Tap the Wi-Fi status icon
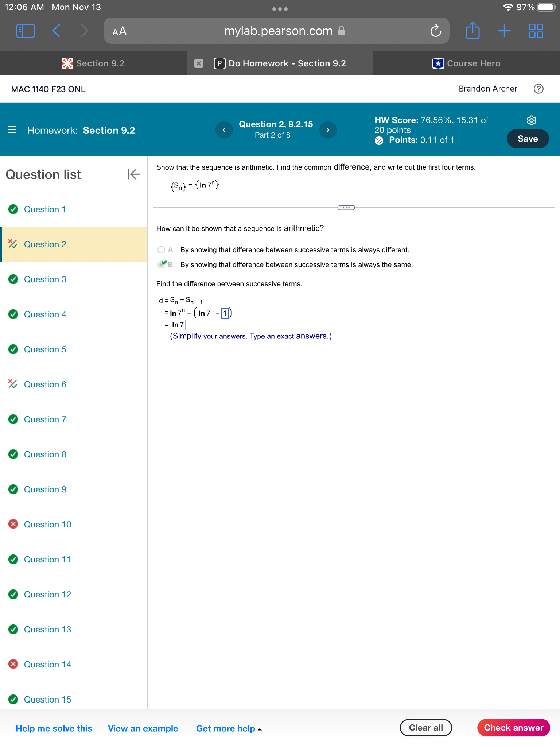 (x=508, y=7)
